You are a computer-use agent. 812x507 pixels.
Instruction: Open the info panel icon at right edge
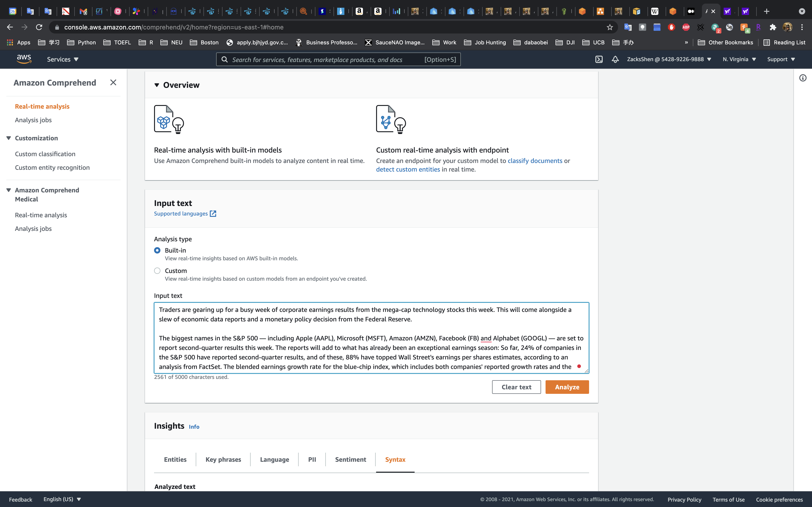click(803, 78)
